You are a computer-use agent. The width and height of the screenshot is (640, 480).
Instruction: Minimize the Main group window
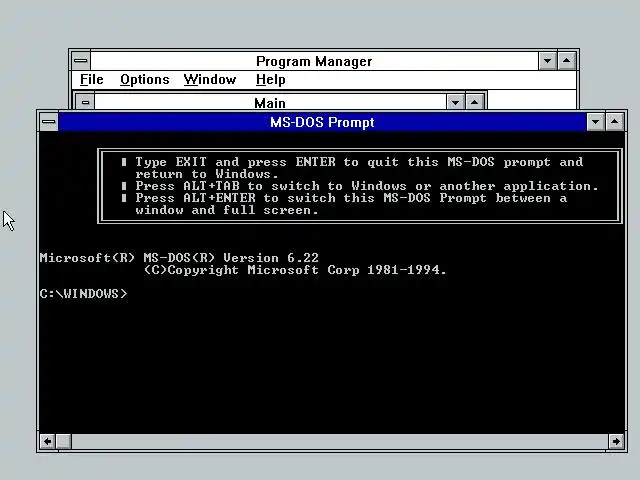[456, 102]
